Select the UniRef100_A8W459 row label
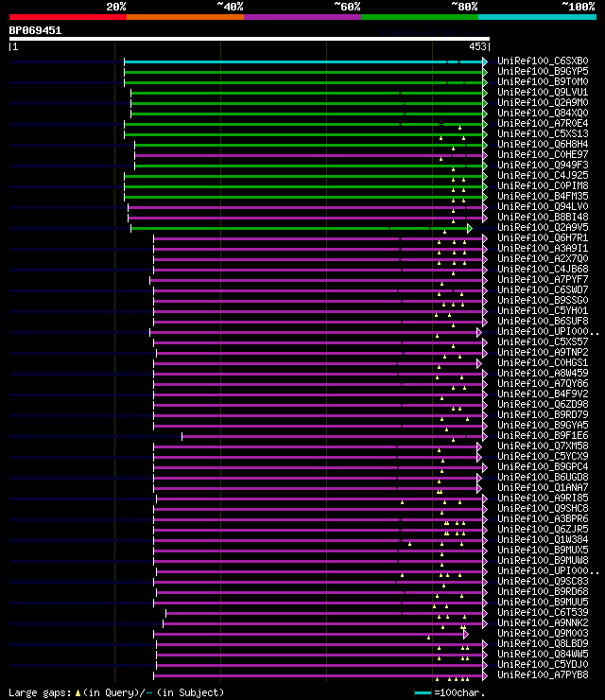Image resolution: width=605 pixels, height=700 pixels. (543, 374)
